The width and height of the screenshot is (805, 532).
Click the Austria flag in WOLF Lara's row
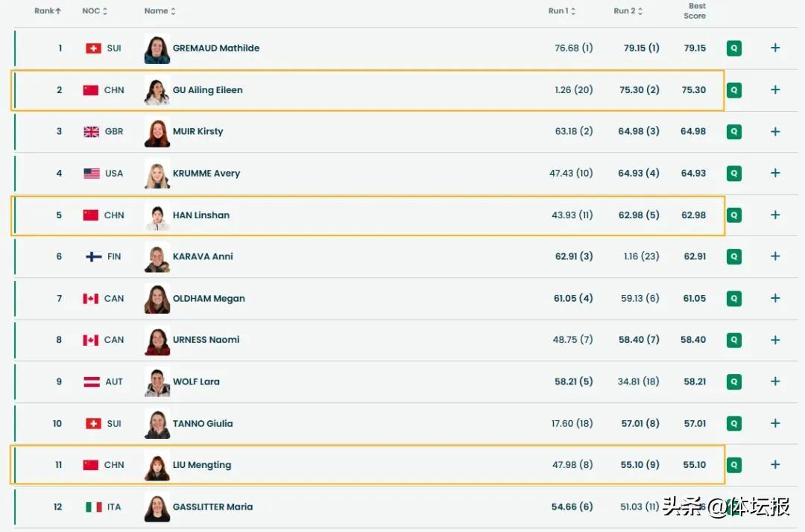(91, 382)
